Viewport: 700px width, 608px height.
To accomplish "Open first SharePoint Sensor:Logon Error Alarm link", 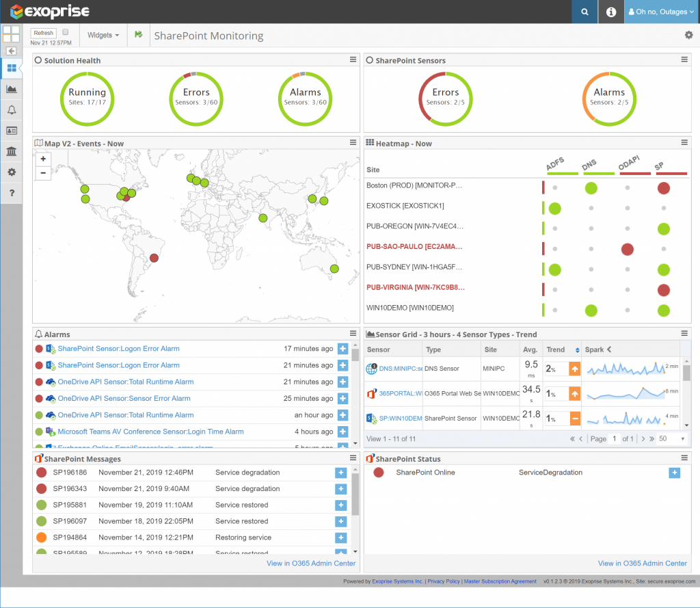I will [x=118, y=348].
